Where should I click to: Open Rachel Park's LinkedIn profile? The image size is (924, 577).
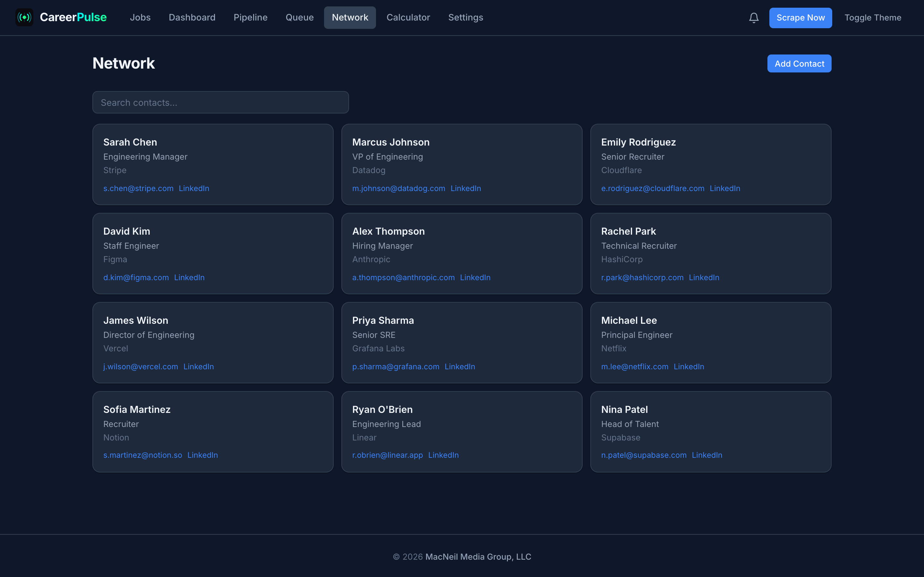(704, 277)
